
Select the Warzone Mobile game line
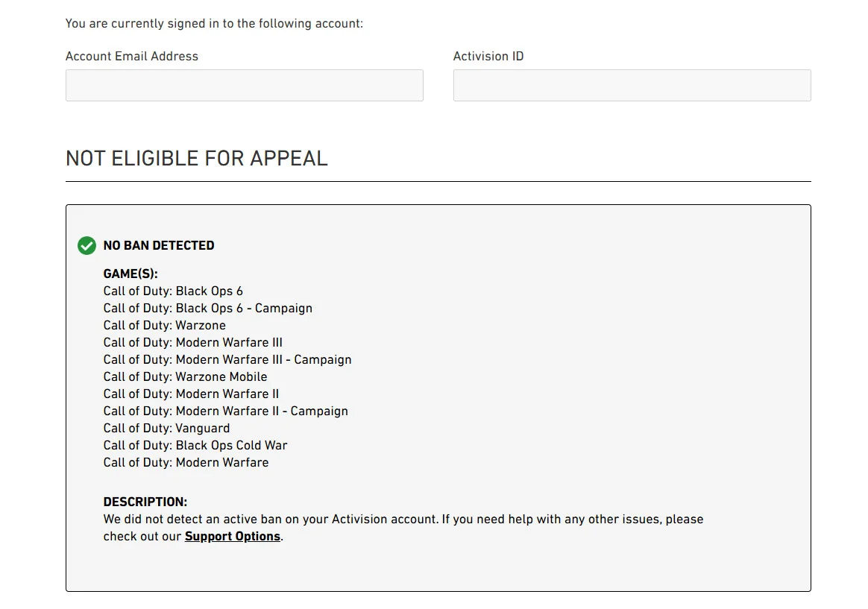pyautogui.click(x=185, y=376)
